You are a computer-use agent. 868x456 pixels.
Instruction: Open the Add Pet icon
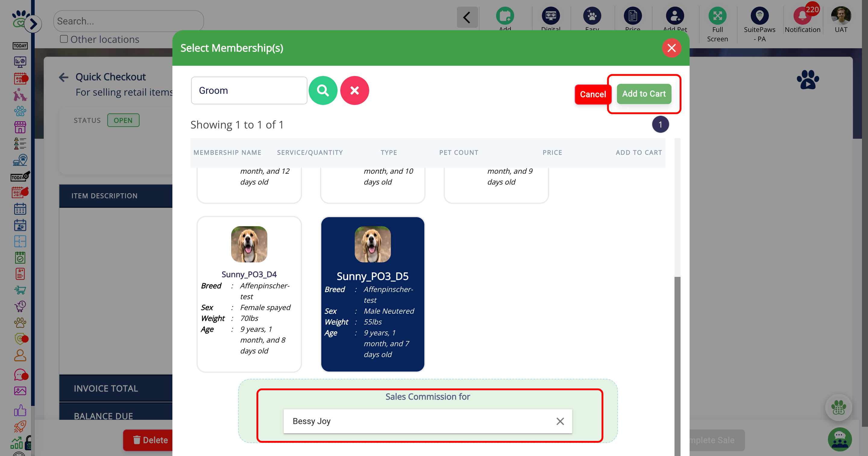(675, 15)
